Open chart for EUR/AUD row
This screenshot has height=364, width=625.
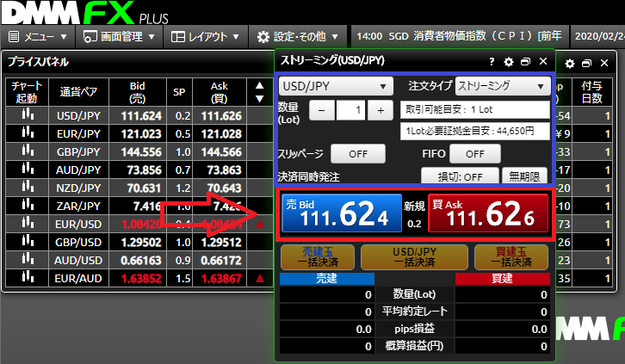(28, 278)
